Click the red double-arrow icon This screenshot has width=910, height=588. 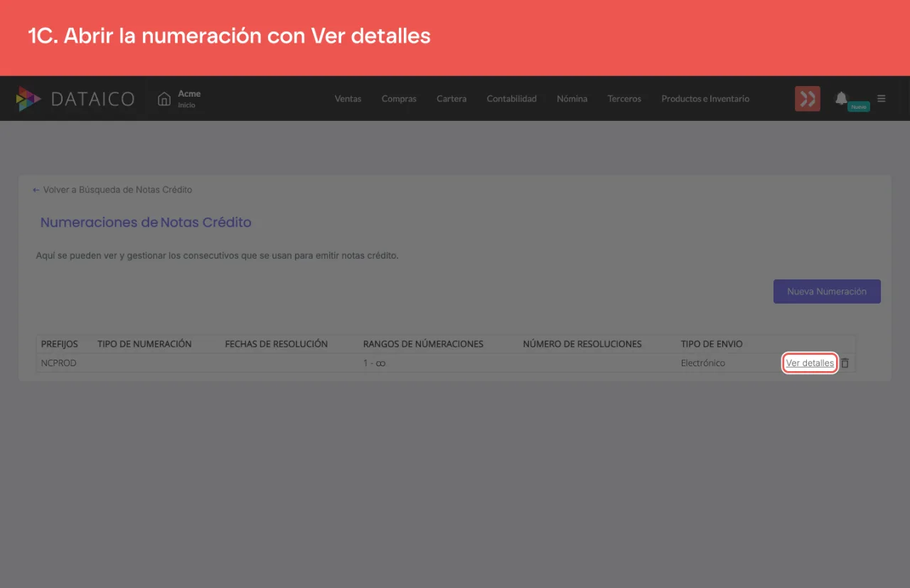[x=808, y=99]
